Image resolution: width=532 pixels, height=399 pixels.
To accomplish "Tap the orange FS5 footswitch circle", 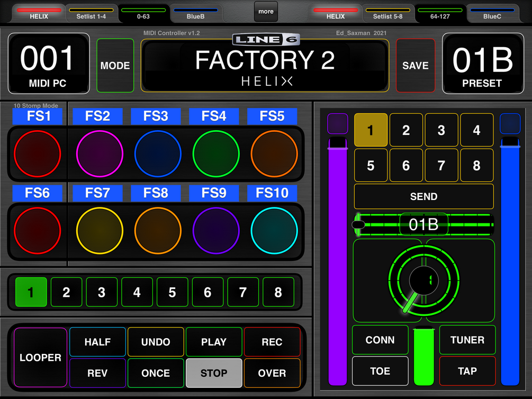I will pos(274,153).
